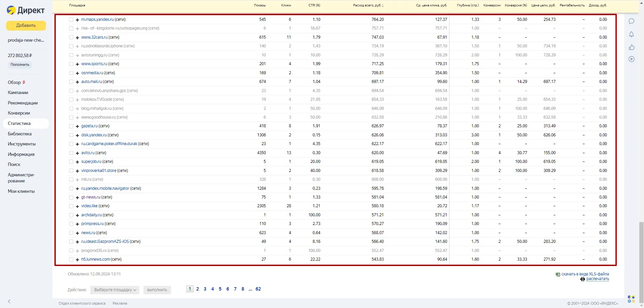Viewport: 644px width, 308px height.
Task: Open the notifications bell icon
Action: pyautogui.click(x=631, y=34)
